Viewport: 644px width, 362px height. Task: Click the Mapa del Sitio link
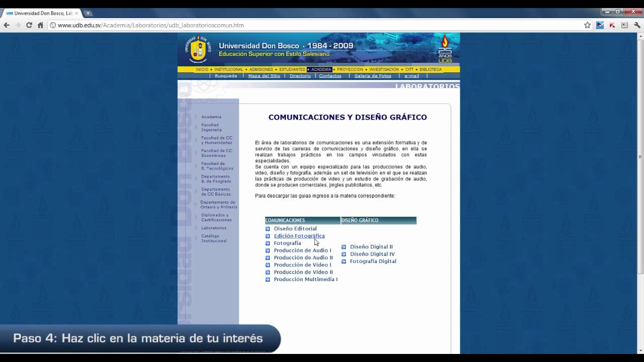point(264,76)
